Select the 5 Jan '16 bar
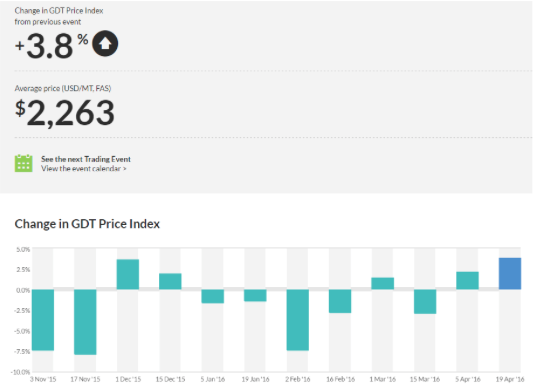The height and width of the screenshot is (389, 533). pyautogui.click(x=213, y=296)
